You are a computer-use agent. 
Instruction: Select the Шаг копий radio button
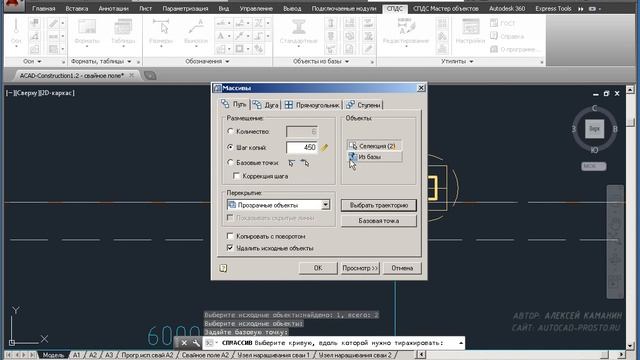point(230,147)
